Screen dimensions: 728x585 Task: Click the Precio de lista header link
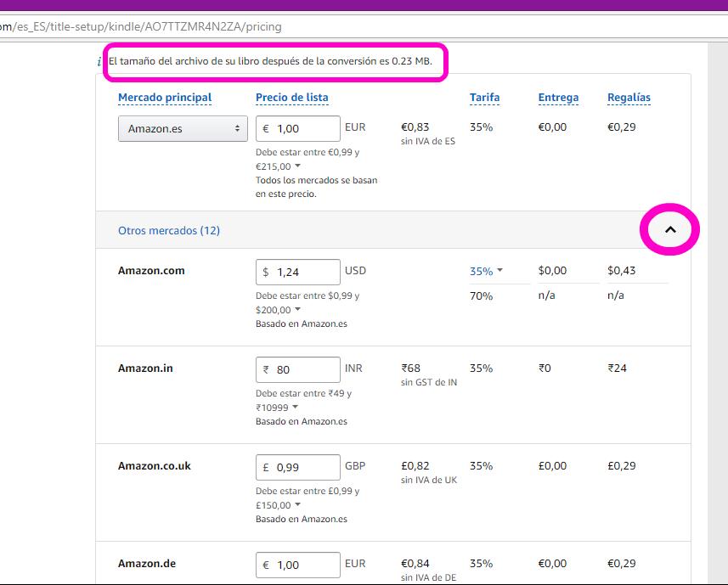[x=291, y=98]
